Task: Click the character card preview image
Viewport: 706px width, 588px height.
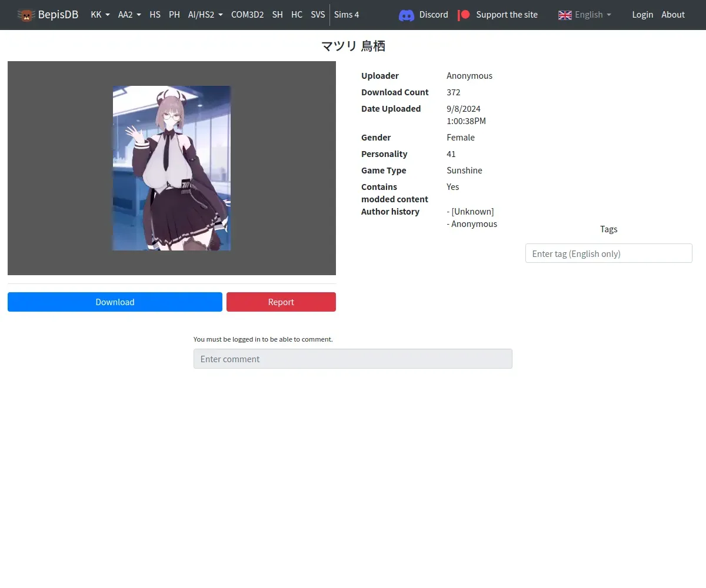Action: (172, 168)
